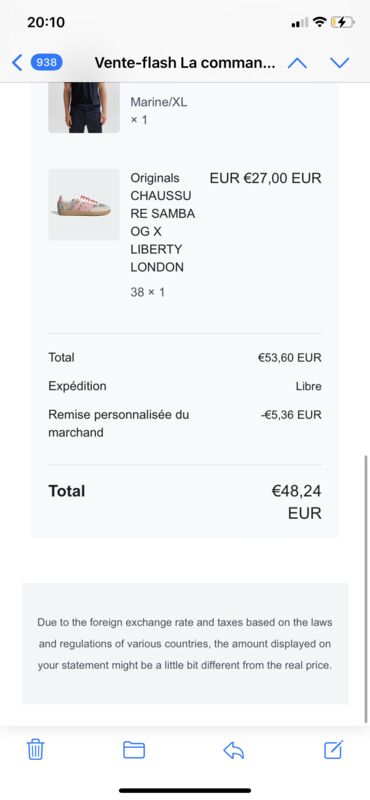This screenshot has height=800, width=370.
Task: Move email using the folder icon
Action: [134, 749]
